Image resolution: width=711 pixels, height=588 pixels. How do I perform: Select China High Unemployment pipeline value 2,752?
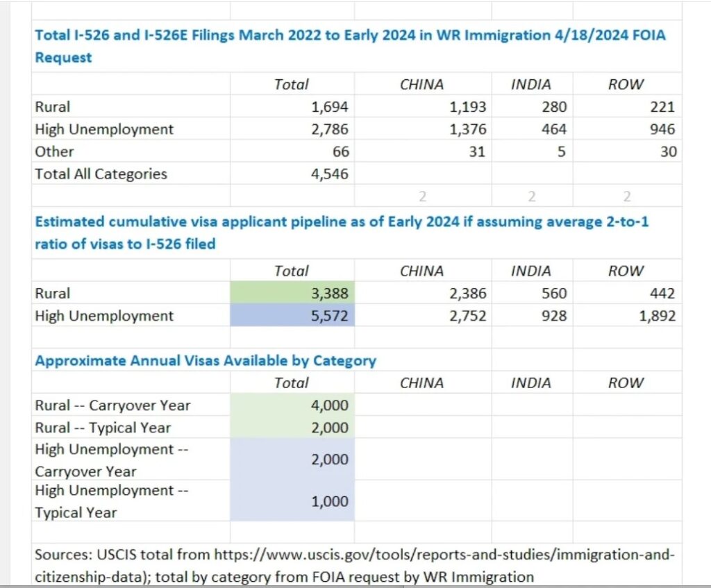[467, 316]
